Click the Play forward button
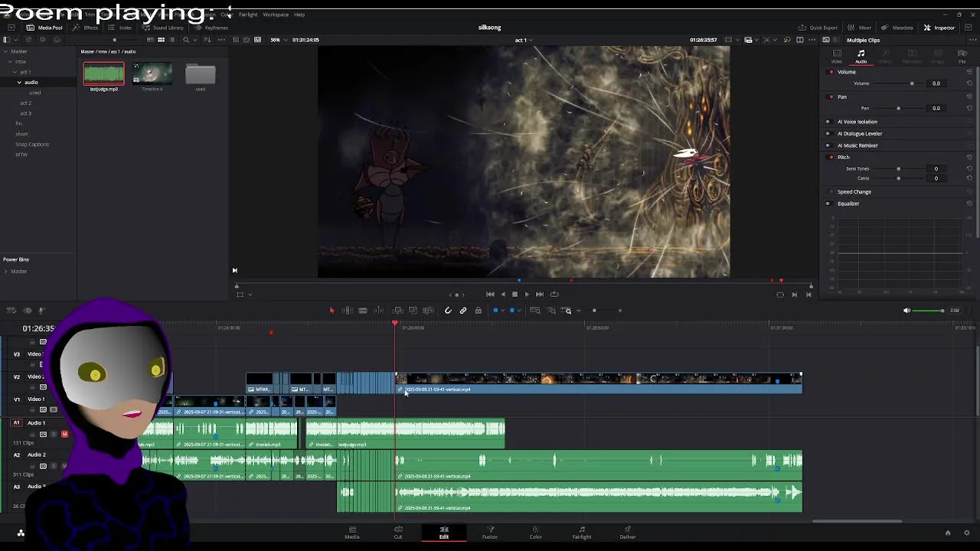 [527, 294]
